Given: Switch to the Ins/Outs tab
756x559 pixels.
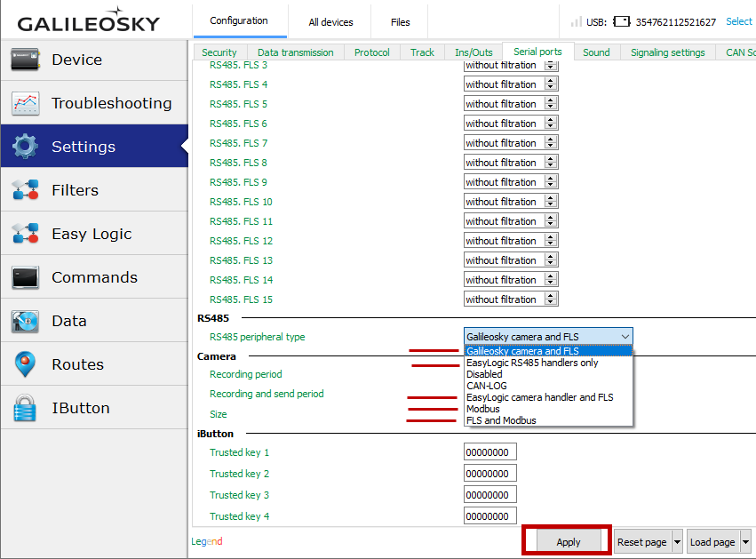Looking at the screenshot, I should click(473, 52).
